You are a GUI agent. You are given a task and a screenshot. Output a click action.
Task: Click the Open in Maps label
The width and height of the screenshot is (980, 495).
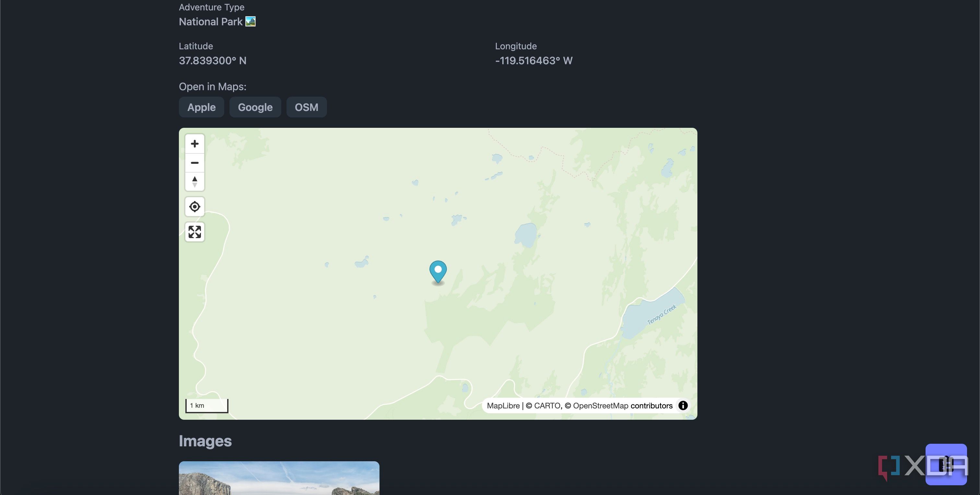tap(212, 87)
